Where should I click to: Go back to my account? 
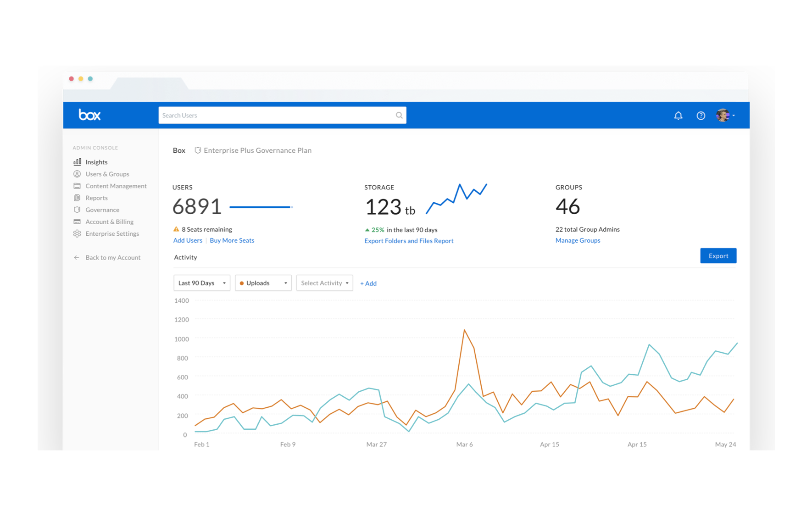(113, 257)
